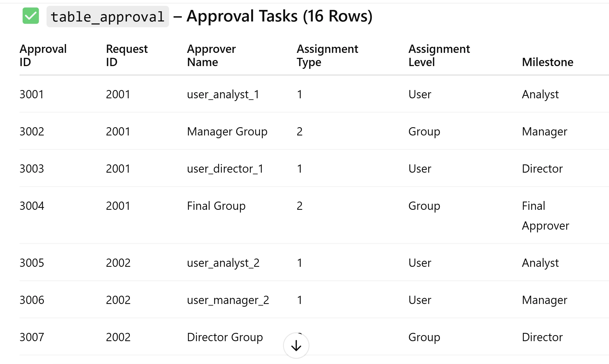
Task: Click the Approval ID column header
Action: [43, 55]
